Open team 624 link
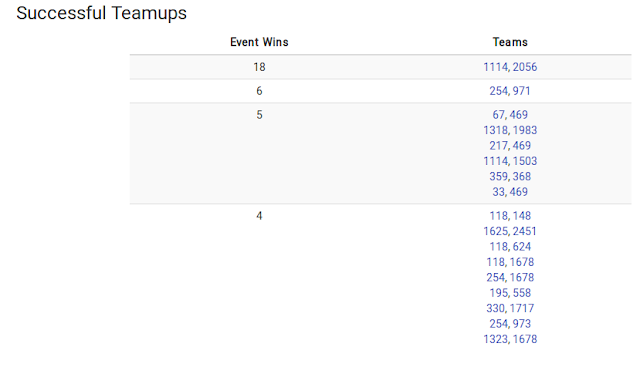 click(522, 247)
